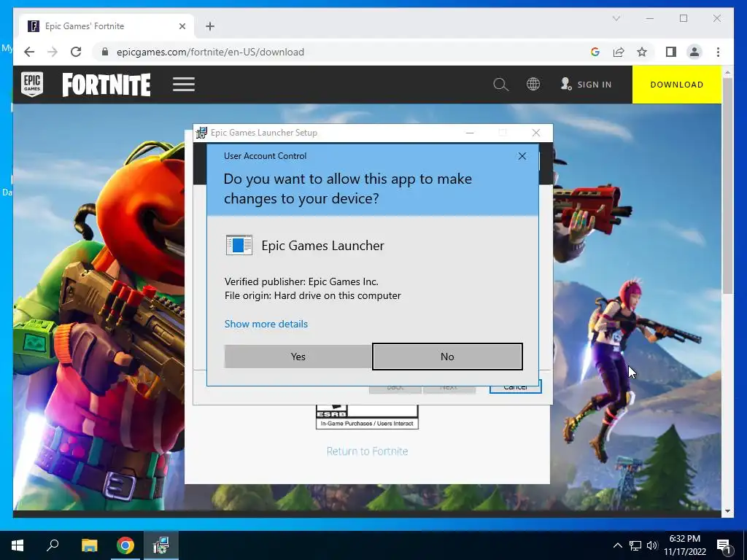The image size is (747, 560).
Task: Open the hamburger menu next to Fortnite logo
Action: 184,85
